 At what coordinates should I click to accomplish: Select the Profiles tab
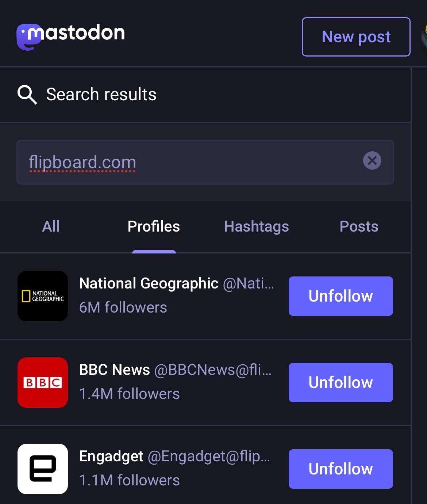click(x=154, y=226)
